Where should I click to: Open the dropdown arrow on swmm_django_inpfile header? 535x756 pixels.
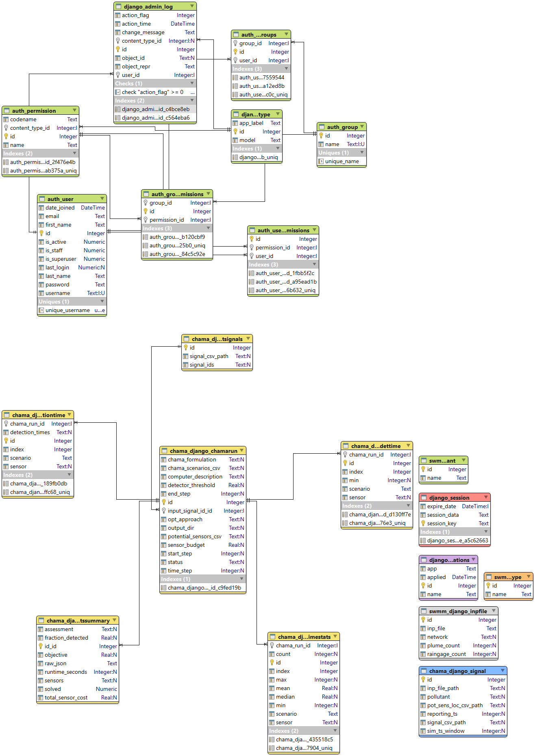pyautogui.click(x=494, y=611)
